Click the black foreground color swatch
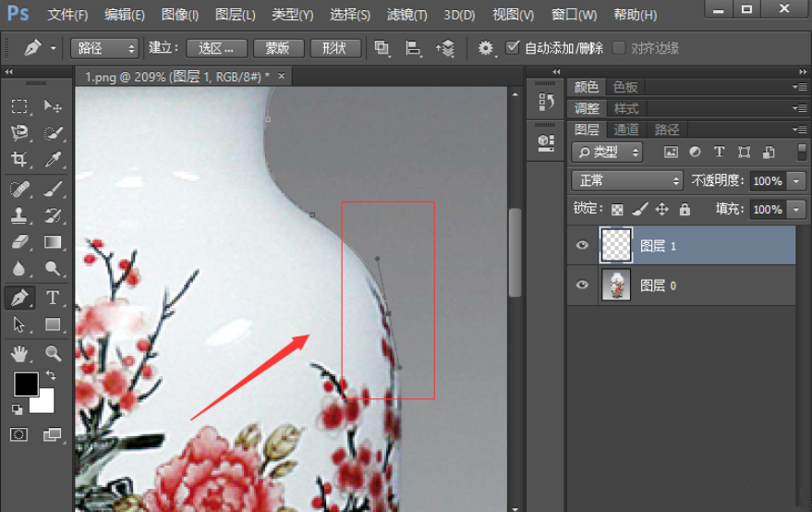Viewport: 812px width, 512px height. coord(26,384)
